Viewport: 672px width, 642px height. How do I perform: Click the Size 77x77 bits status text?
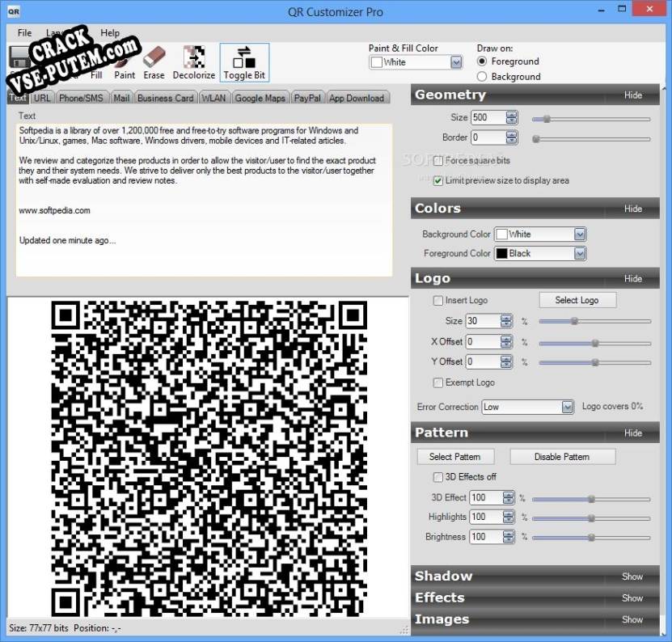[x=39, y=628]
